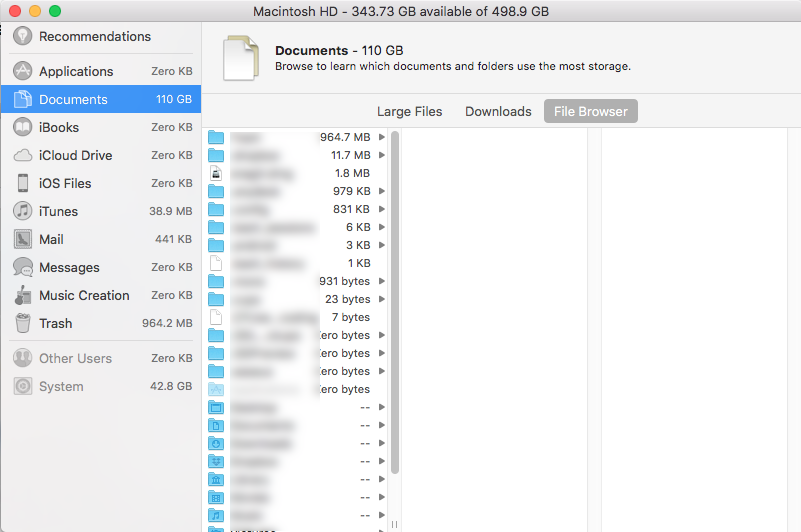Expand the 964.7 MB folder arrow
This screenshot has width=801, height=532.
pyautogui.click(x=382, y=137)
